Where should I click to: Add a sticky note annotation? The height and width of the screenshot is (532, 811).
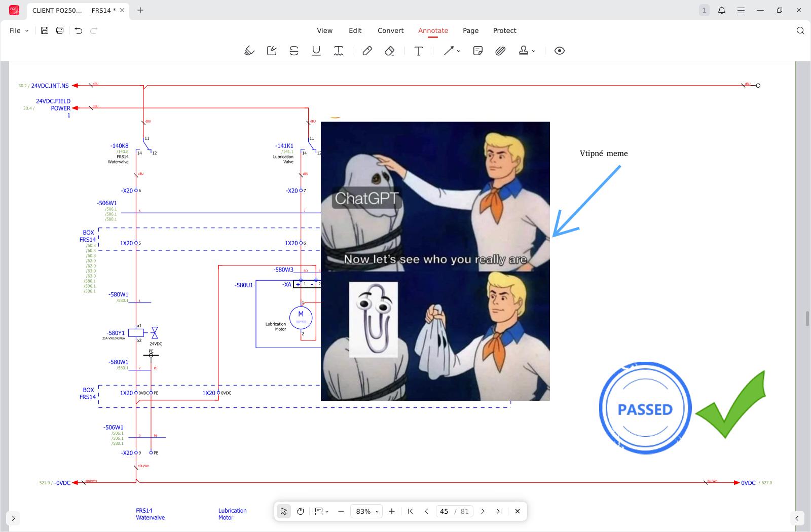click(x=477, y=51)
